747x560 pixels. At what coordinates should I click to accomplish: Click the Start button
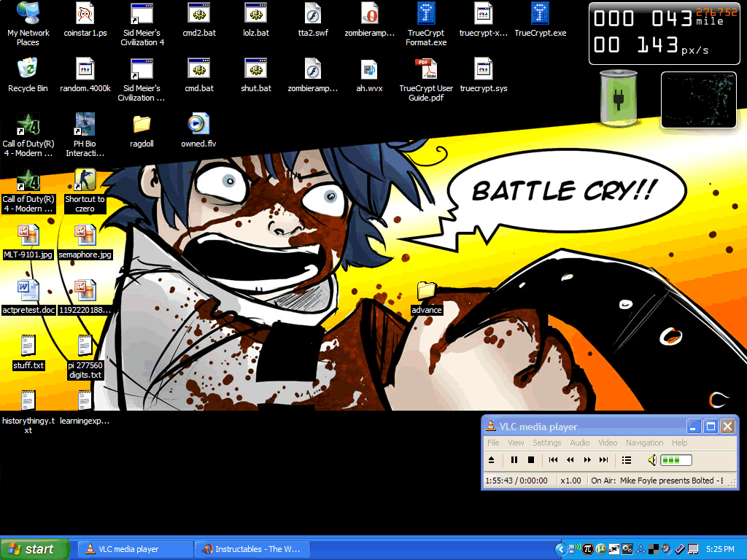[35, 549]
